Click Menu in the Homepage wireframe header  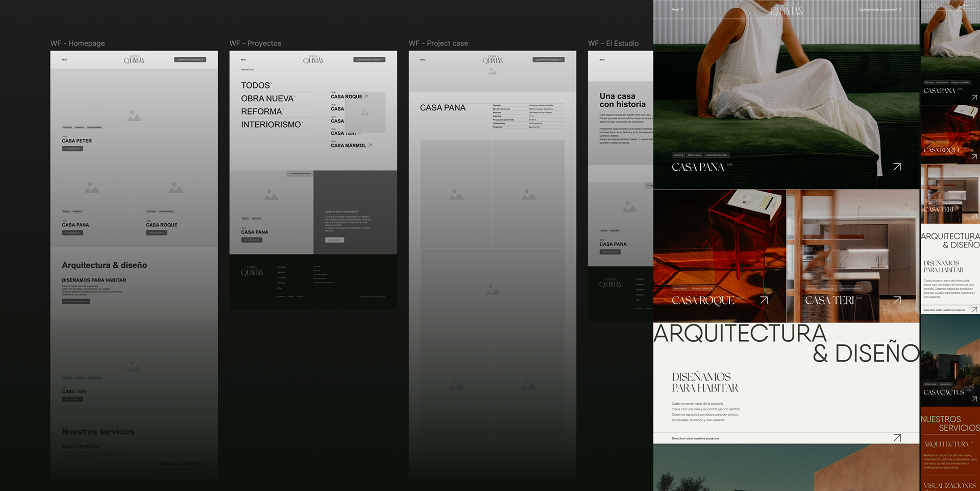click(x=64, y=60)
